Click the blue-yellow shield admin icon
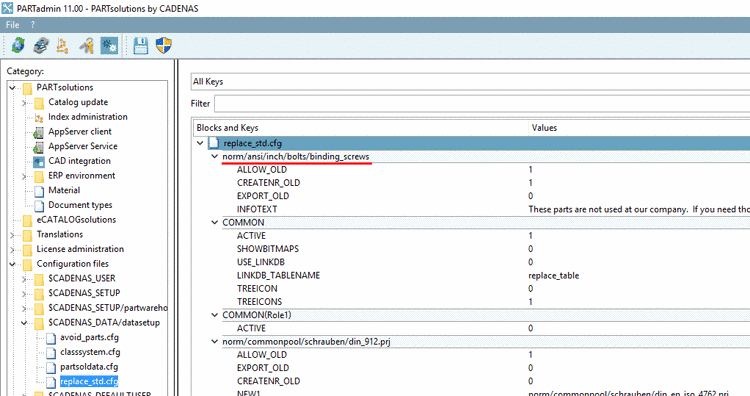750x396 pixels. 164,46
